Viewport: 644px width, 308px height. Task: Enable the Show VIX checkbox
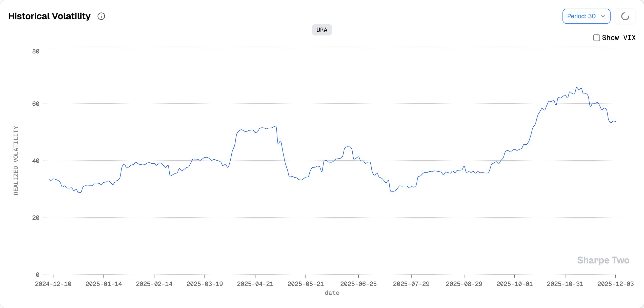click(596, 38)
